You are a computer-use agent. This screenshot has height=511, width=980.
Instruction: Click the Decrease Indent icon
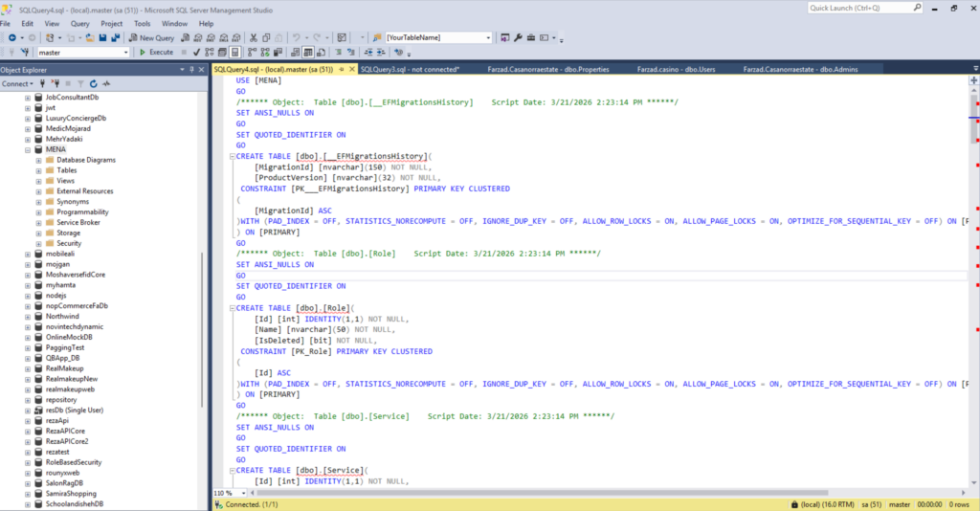pyautogui.click(x=368, y=53)
